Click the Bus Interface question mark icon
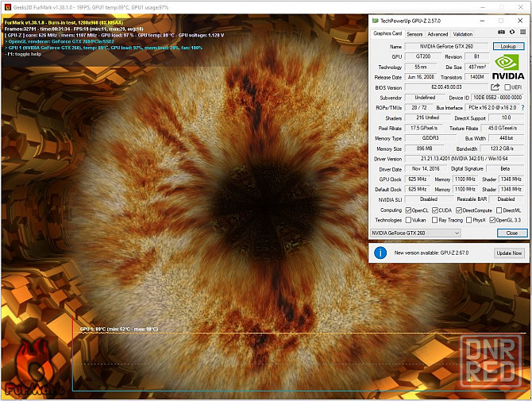Screen dimensions: 532x401 (x=522, y=107)
